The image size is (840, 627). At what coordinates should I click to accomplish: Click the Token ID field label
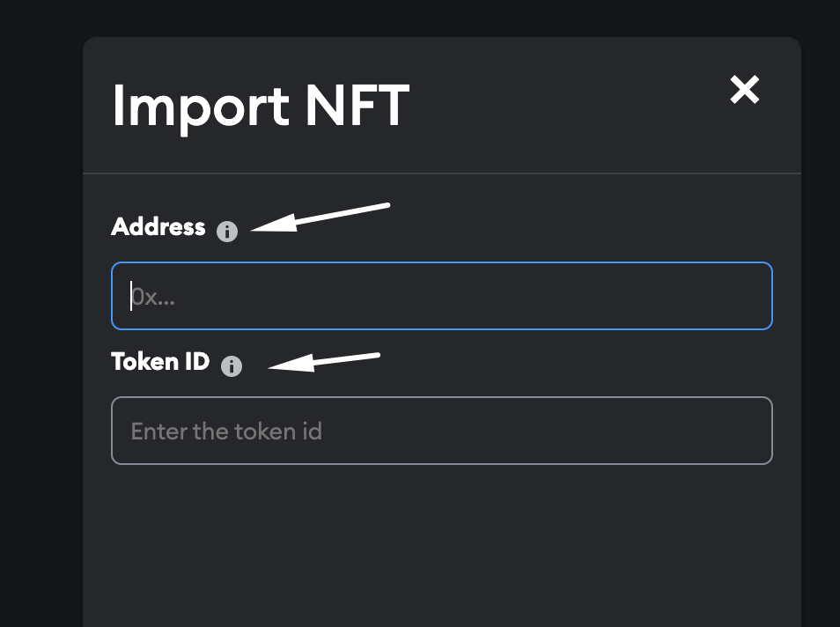click(x=160, y=362)
